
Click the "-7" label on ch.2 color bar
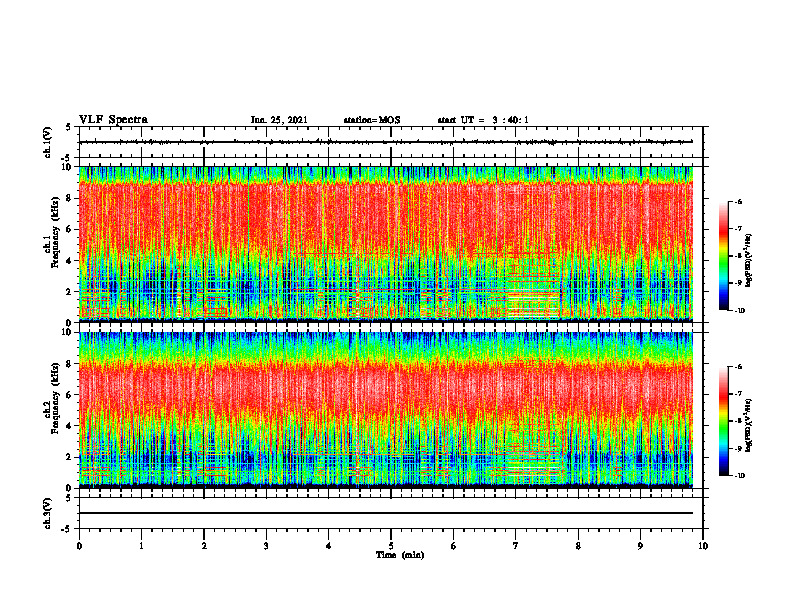(738, 394)
